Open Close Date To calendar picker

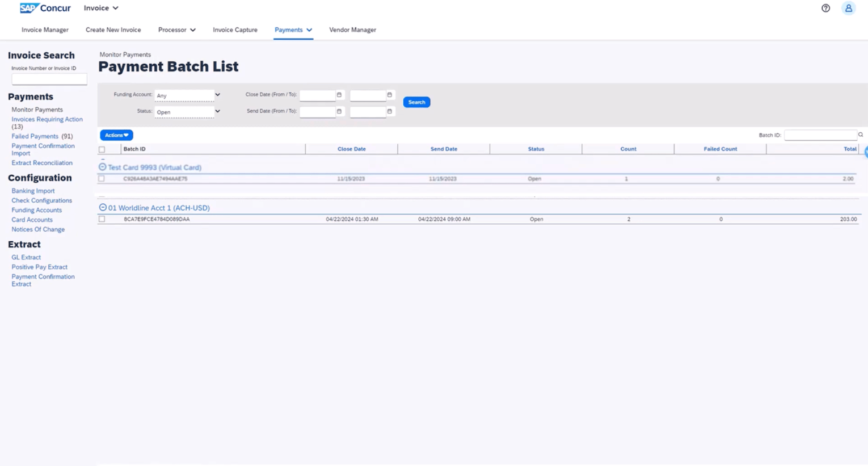[390, 95]
